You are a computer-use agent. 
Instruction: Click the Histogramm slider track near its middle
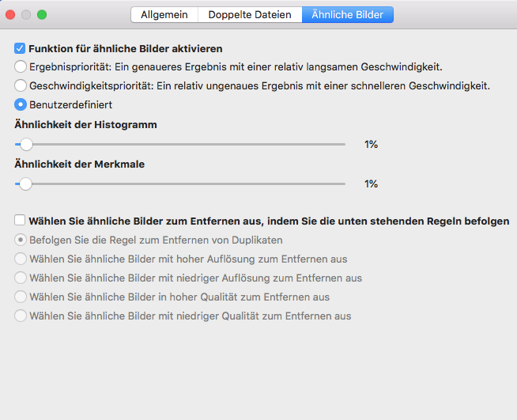[180, 144]
